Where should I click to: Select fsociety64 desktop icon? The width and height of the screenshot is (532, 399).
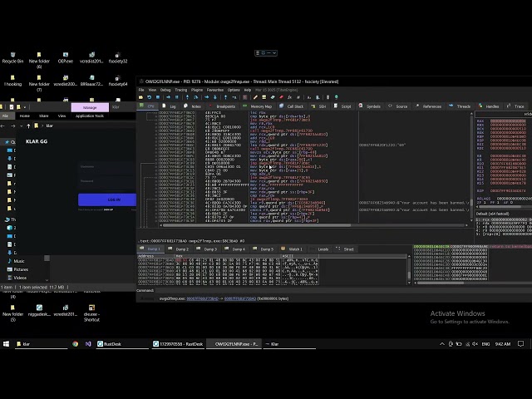(x=118, y=81)
